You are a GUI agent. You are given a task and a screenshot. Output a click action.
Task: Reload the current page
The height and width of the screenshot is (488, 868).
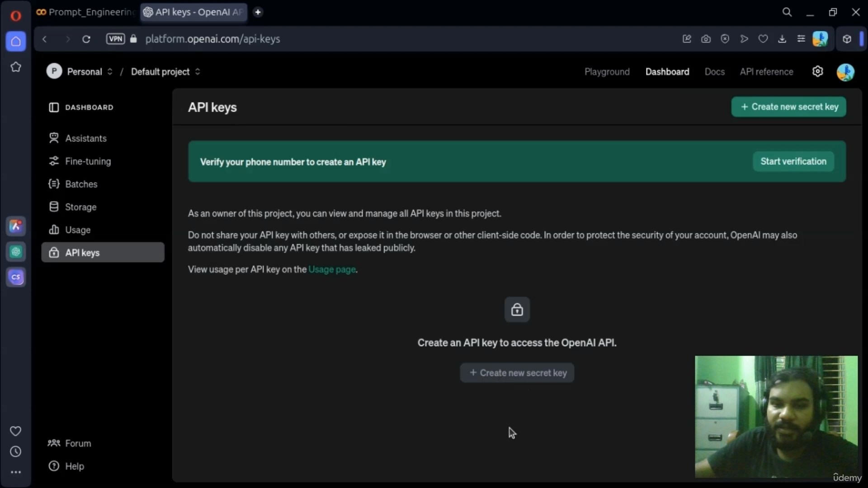point(86,39)
